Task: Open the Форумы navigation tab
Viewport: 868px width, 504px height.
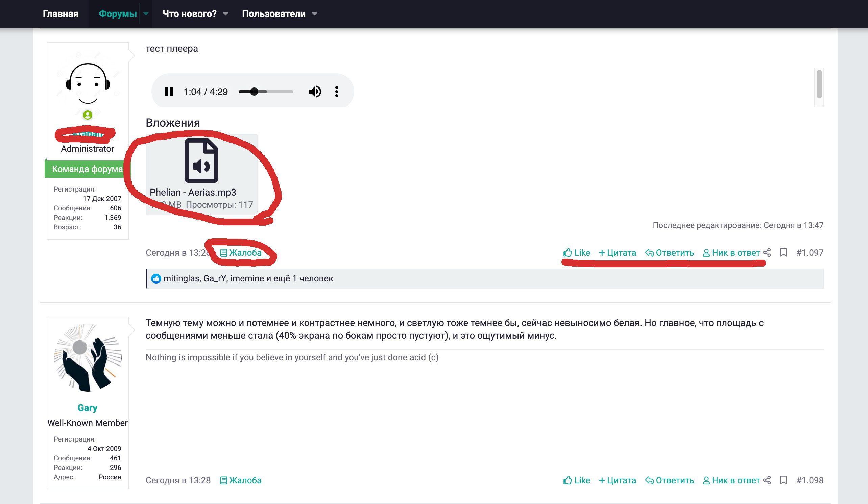Action: pos(117,14)
